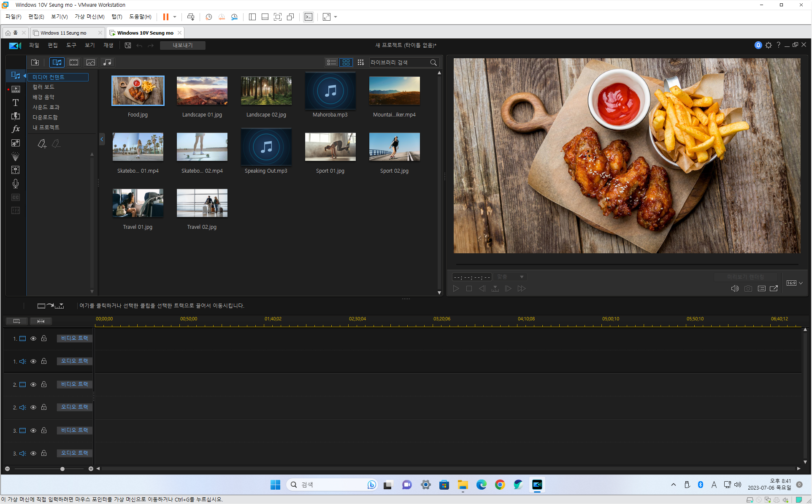The height and width of the screenshot is (504, 812).
Task: Click the import media icon
Action: pyautogui.click(x=35, y=62)
